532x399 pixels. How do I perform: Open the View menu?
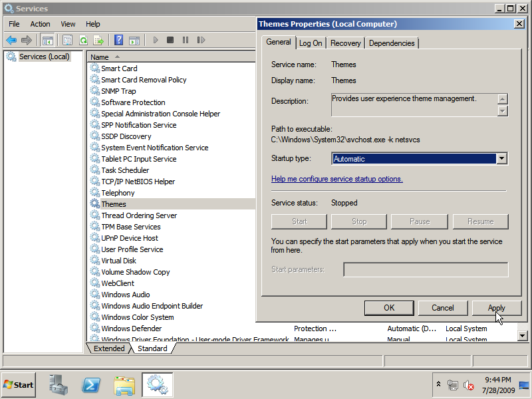point(68,24)
